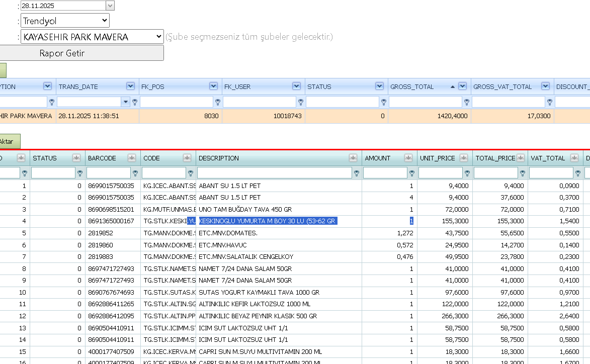Open lower grid STATUS column dropdown icon
The image size is (590, 364).
(76, 158)
